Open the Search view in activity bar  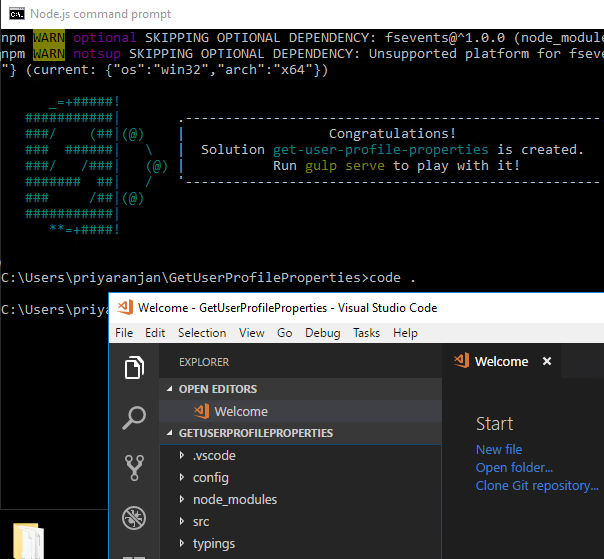[x=134, y=418]
